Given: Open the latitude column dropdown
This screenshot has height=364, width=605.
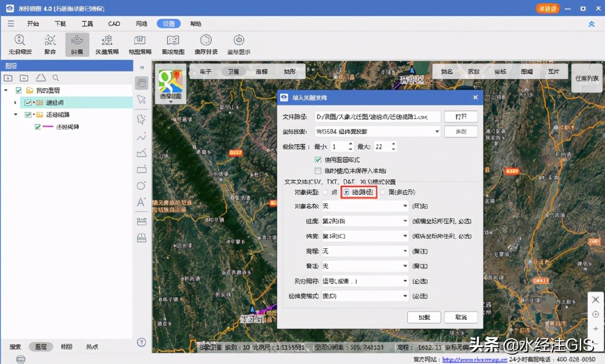Looking at the screenshot, I should click(x=365, y=236).
